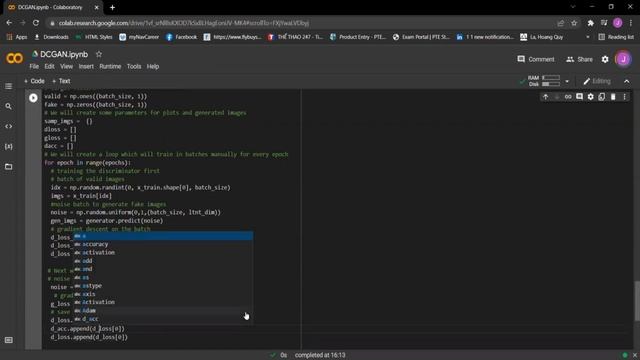Choose 'adam' from the autocomplete list
The width and height of the screenshot is (640, 360).
click(x=163, y=311)
